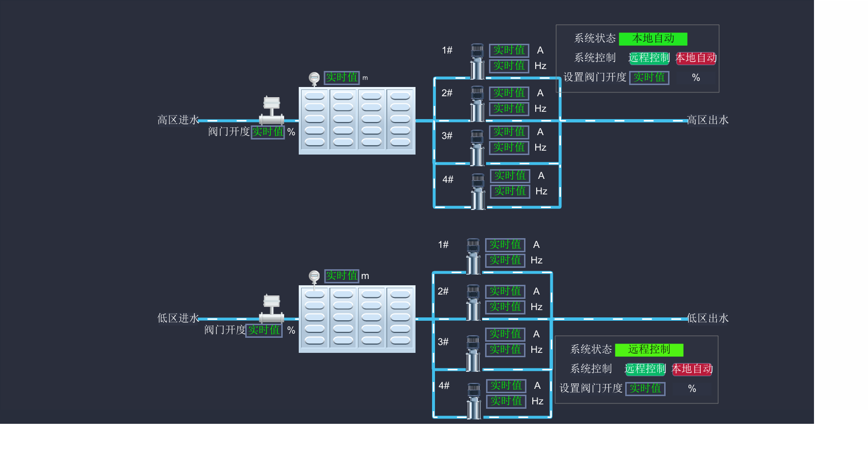Click the 高区进水 阀门开度 value box
Screen dimensions: 868x452
pyautogui.click(x=268, y=132)
